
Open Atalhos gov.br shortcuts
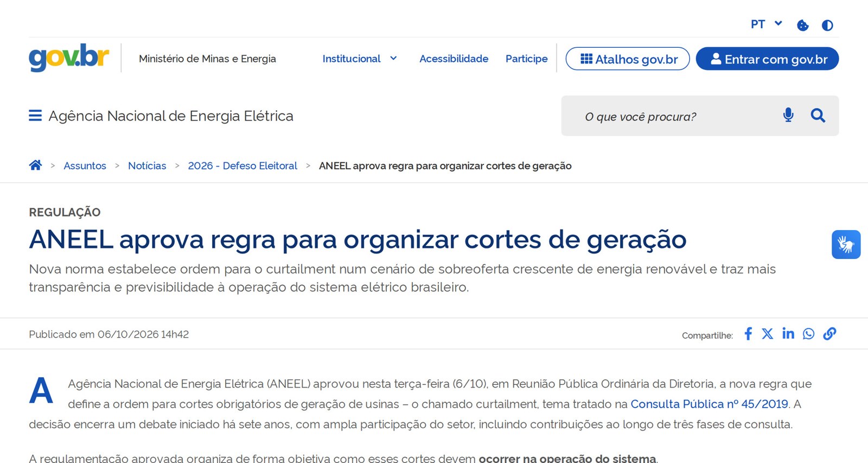(x=628, y=59)
